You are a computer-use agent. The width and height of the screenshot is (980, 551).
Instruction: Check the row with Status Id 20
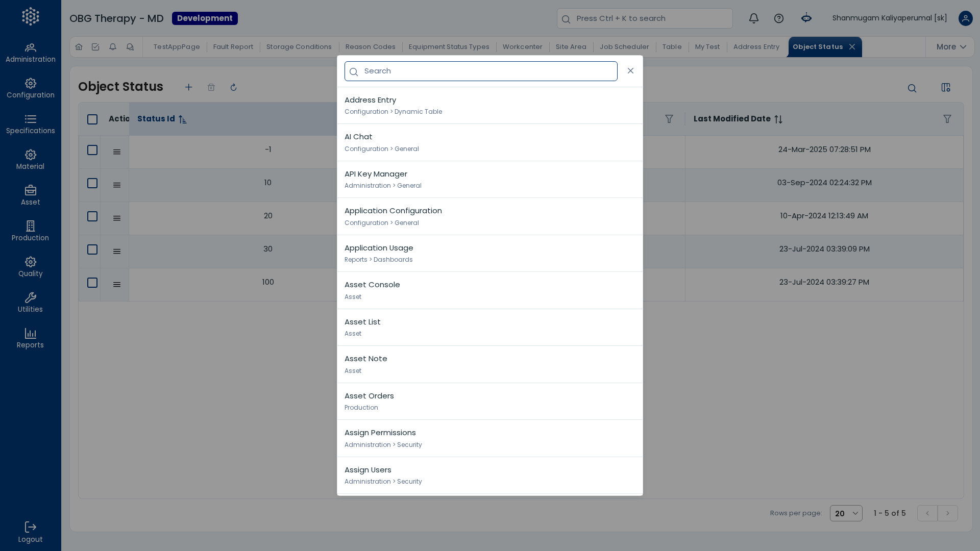pos(92,216)
